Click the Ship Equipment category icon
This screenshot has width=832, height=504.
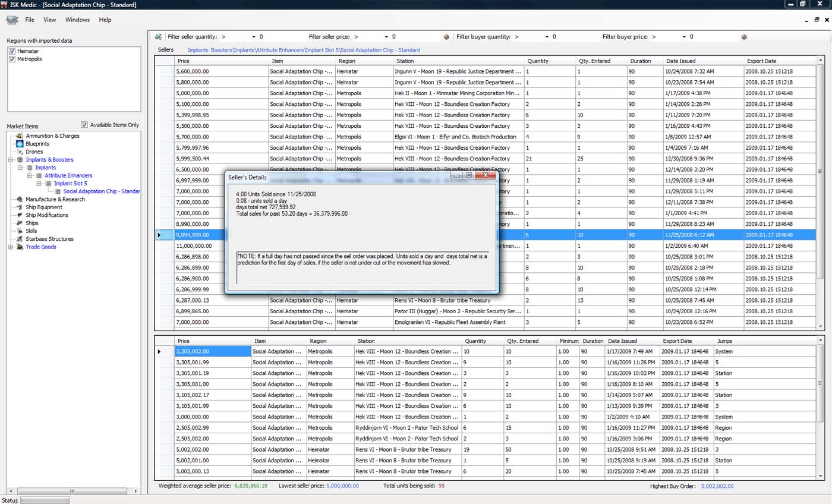20,207
